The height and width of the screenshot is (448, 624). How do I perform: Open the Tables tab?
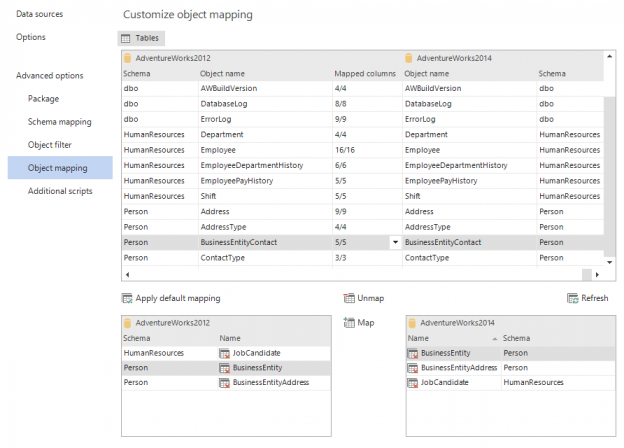[x=141, y=38]
